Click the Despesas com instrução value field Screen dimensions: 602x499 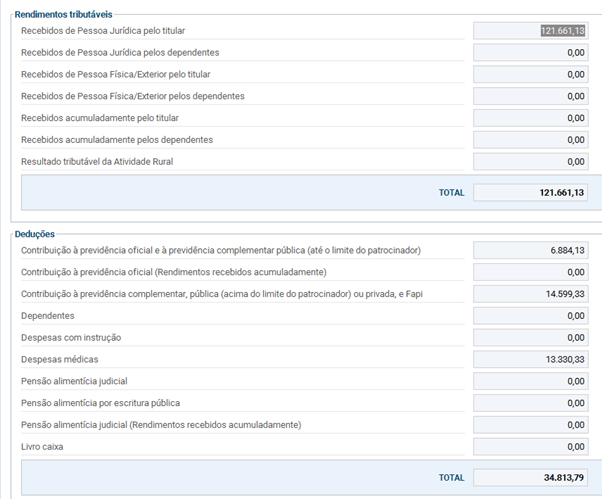tap(530, 338)
